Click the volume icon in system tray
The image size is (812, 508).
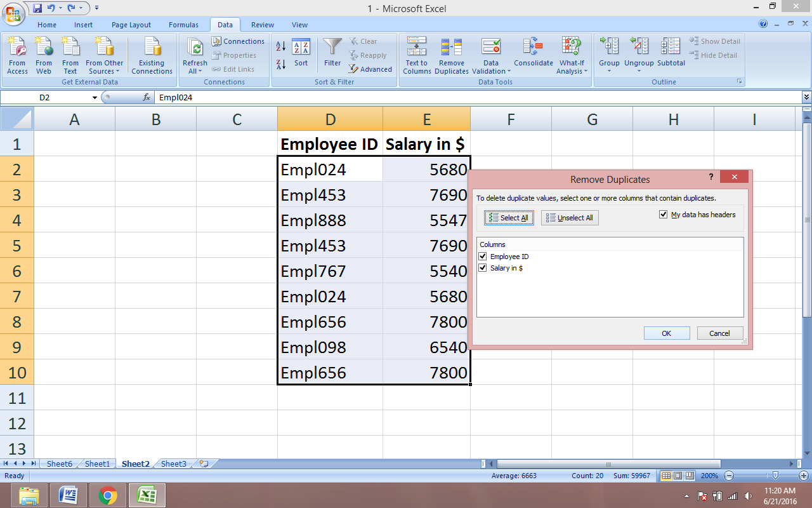click(x=749, y=496)
